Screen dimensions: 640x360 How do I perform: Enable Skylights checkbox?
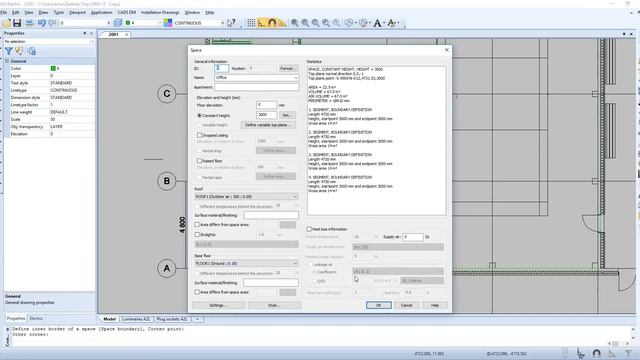point(197,235)
